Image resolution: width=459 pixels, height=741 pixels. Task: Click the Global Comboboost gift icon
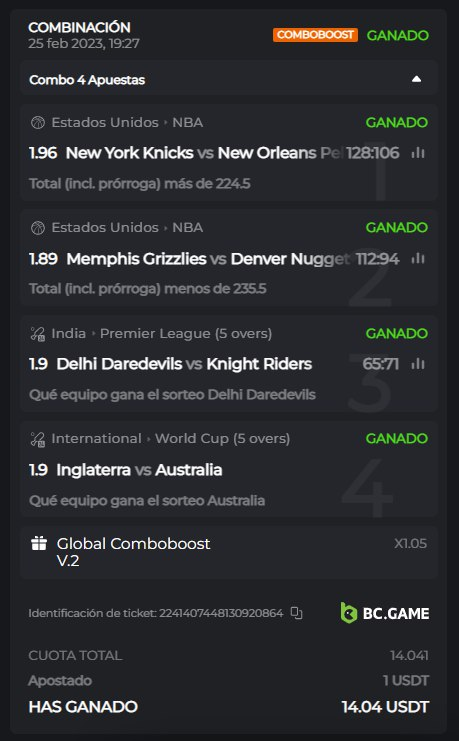pyautogui.click(x=39, y=543)
